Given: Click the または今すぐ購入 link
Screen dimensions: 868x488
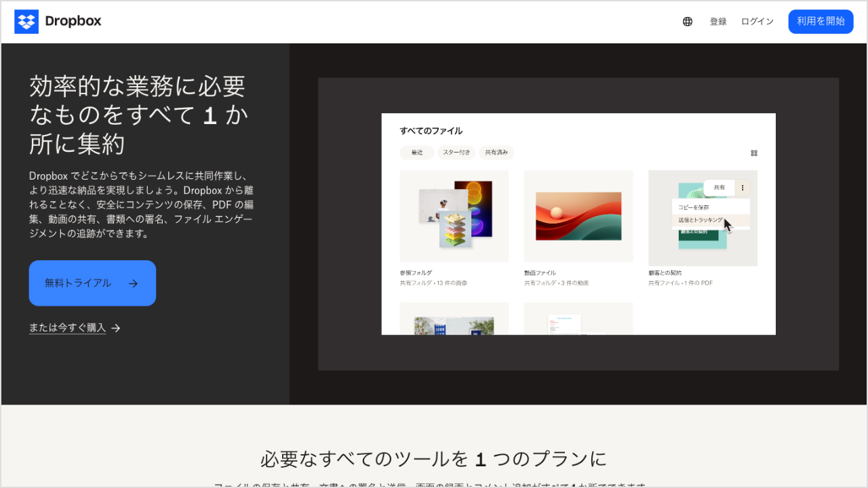Looking at the screenshot, I should (67, 328).
